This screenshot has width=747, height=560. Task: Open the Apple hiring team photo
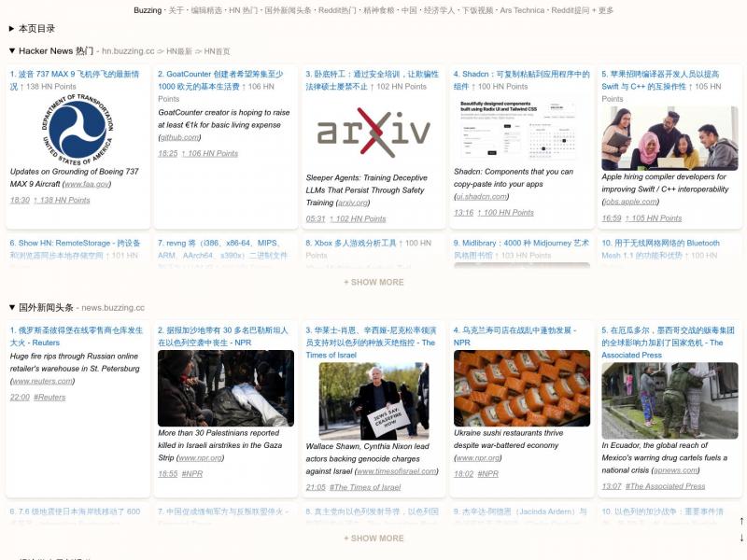click(669, 138)
